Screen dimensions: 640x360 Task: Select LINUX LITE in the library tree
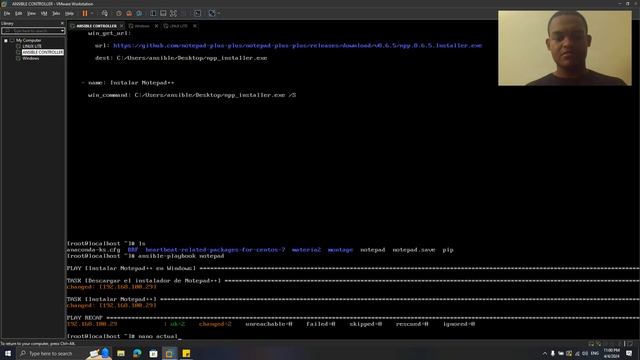pos(32,46)
